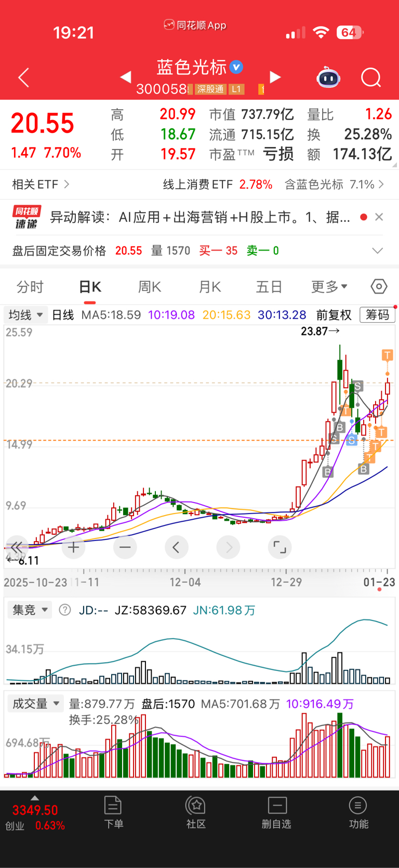Tap the JZ:58369.67 value
The height and width of the screenshot is (868, 399).
[150, 610]
